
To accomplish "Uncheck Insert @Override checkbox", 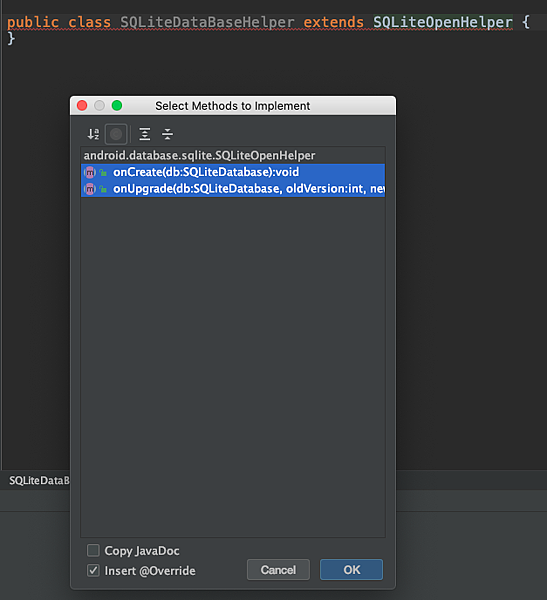I will [x=93, y=571].
